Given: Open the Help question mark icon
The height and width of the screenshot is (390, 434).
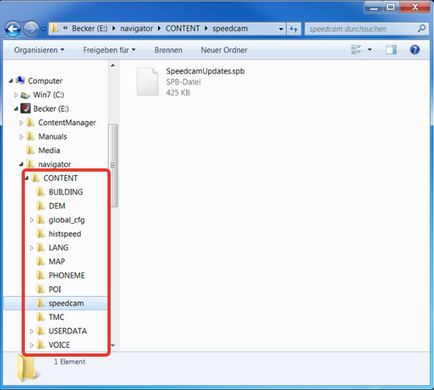Looking at the screenshot, I should pyautogui.click(x=415, y=50).
